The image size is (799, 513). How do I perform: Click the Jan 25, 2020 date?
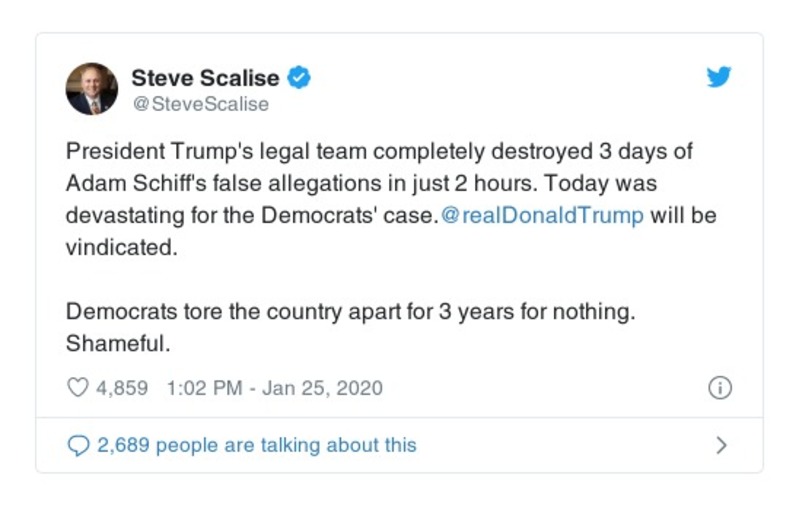tap(322, 388)
